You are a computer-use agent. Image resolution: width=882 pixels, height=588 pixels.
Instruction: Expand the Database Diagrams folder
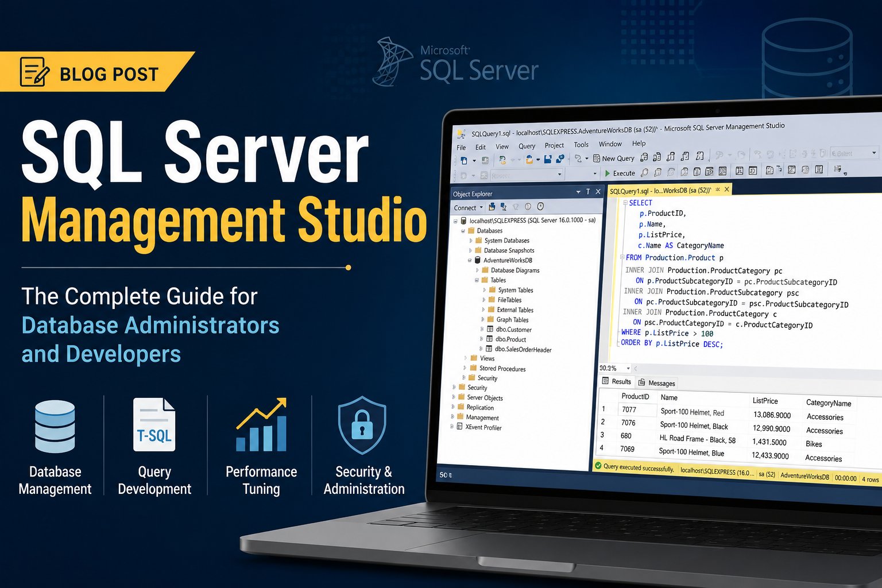coord(477,270)
